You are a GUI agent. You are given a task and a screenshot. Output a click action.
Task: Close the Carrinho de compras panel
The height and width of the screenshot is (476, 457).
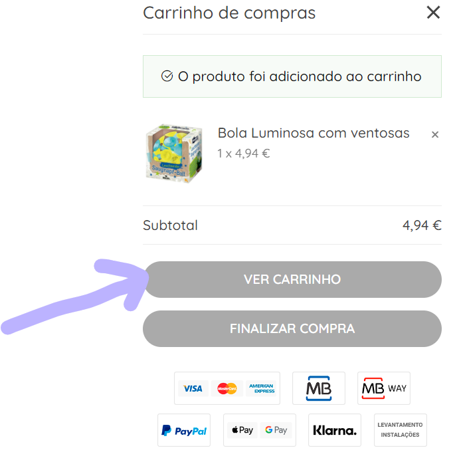[x=433, y=13]
